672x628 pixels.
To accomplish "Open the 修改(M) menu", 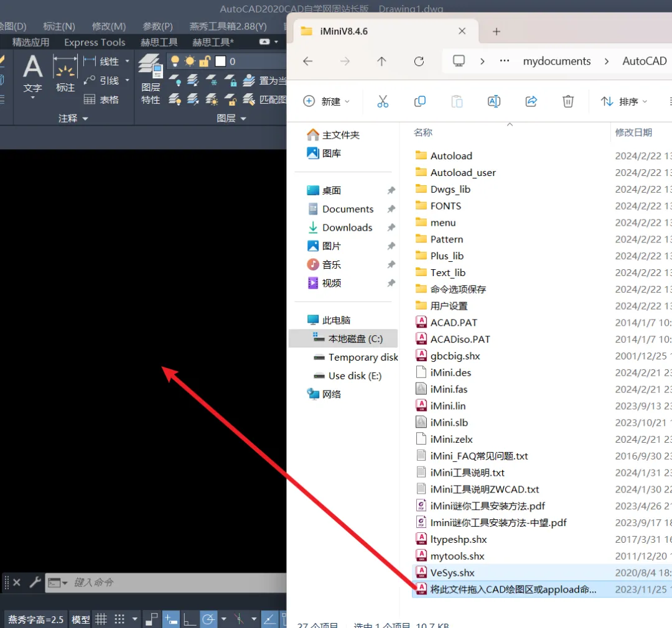I will click(x=109, y=27).
